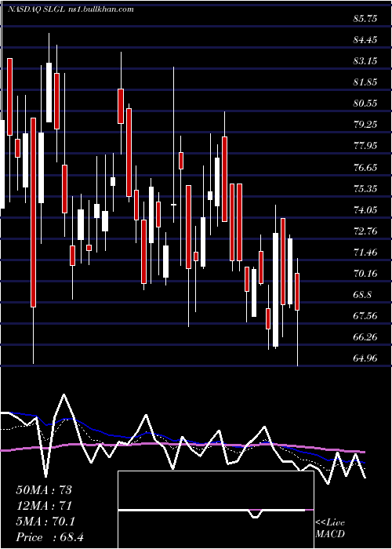Click inside the MACD indicator box
This screenshot has height=549, width=392.
click(216, 510)
